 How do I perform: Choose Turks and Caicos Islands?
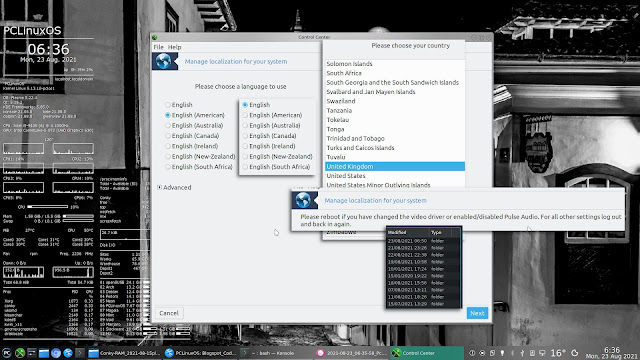tap(395, 148)
